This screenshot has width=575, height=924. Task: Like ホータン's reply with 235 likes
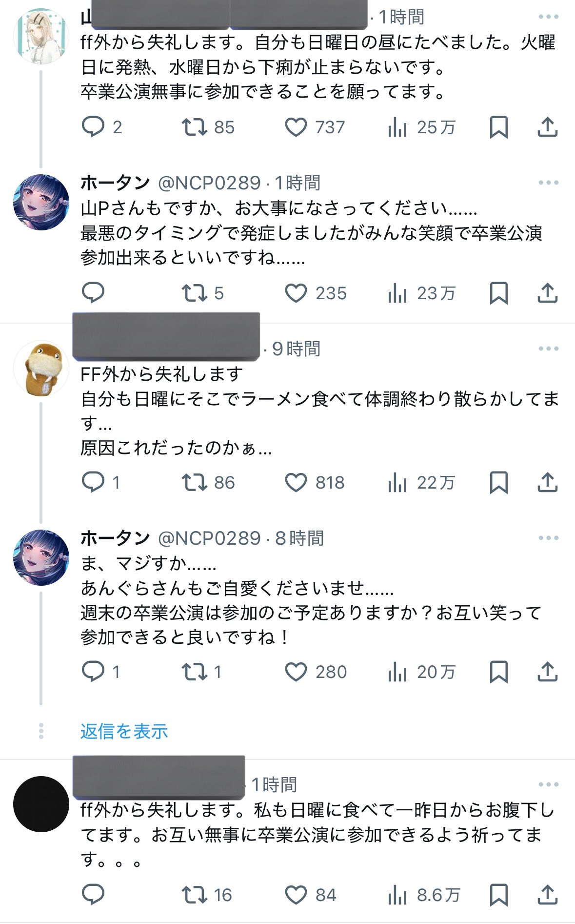coord(296,293)
